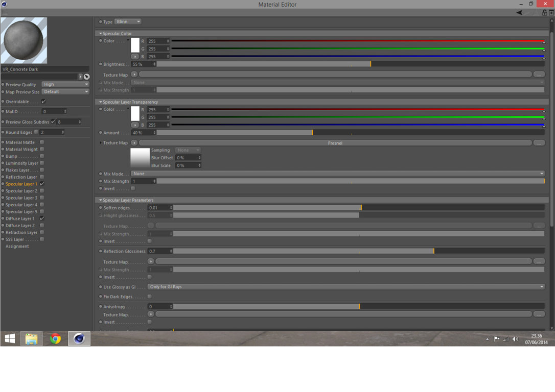This screenshot has width=555, height=392.
Task: Open the Map Preview Size dropdown
Action: (x=65, y=91)
